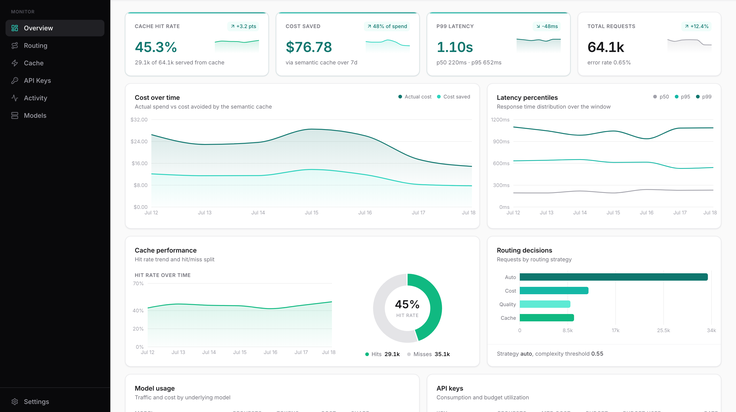736x412 pixels.
Task: Click the Models server icon
Action: (15, 115)
